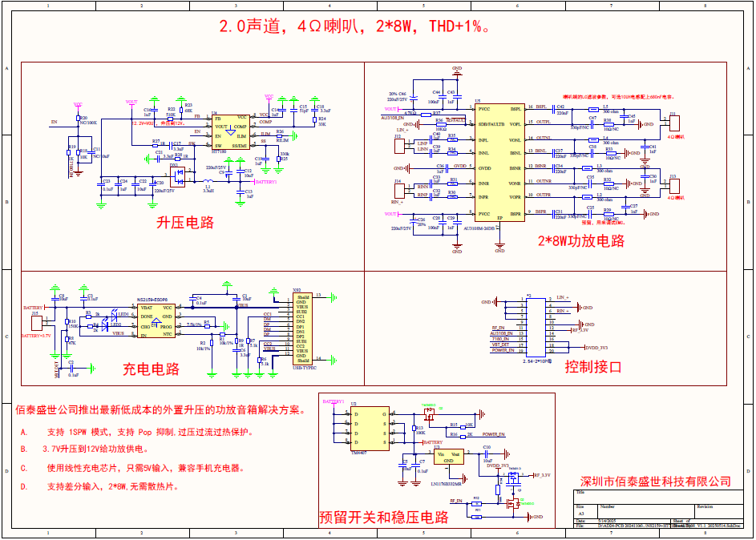
Task: Click the J14 right input connector
Action: [x=398, y=191]
